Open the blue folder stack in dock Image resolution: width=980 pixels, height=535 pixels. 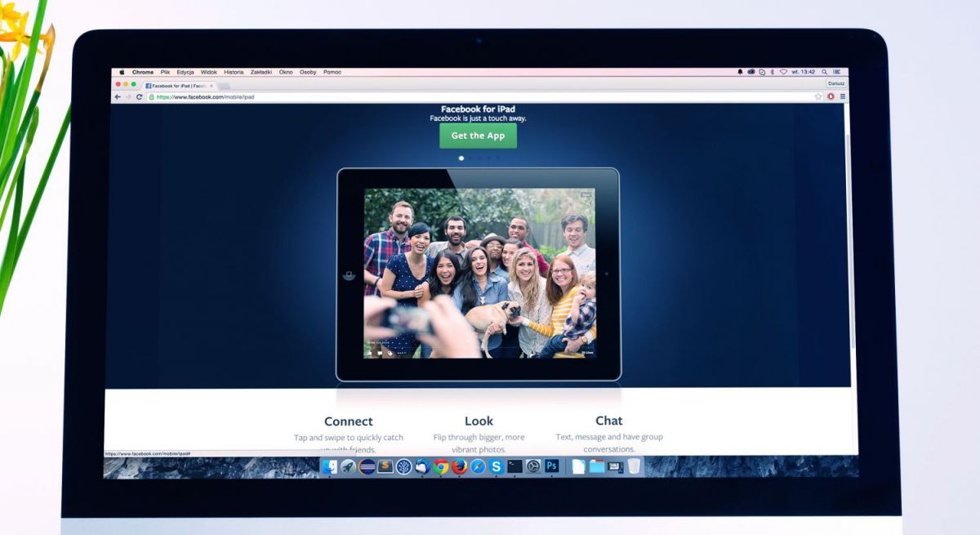597,466
